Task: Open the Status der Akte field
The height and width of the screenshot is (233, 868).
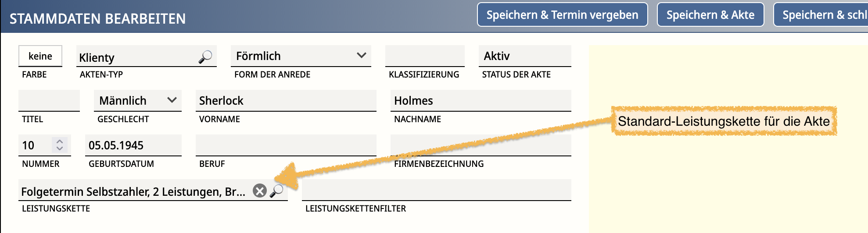Action: click(x=524, y=56)
